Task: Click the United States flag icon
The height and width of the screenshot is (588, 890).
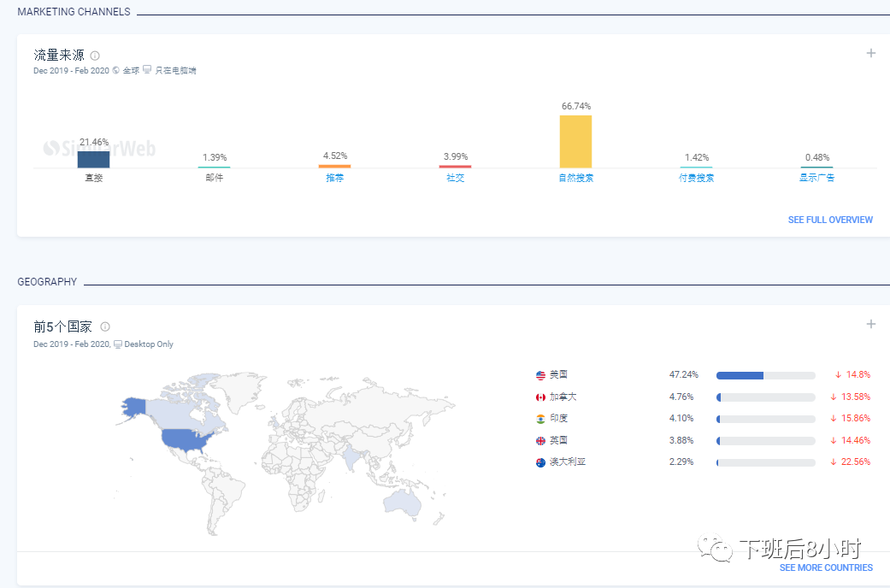Action: 540,375
